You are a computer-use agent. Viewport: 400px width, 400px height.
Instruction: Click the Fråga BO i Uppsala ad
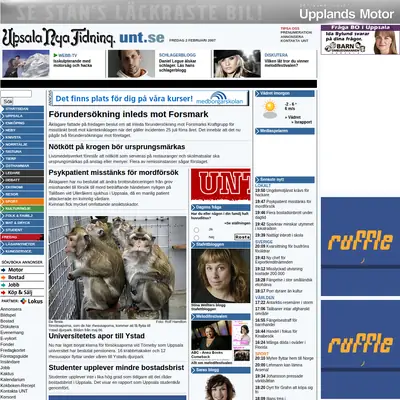pyautogui.click(x=360, y=40)
